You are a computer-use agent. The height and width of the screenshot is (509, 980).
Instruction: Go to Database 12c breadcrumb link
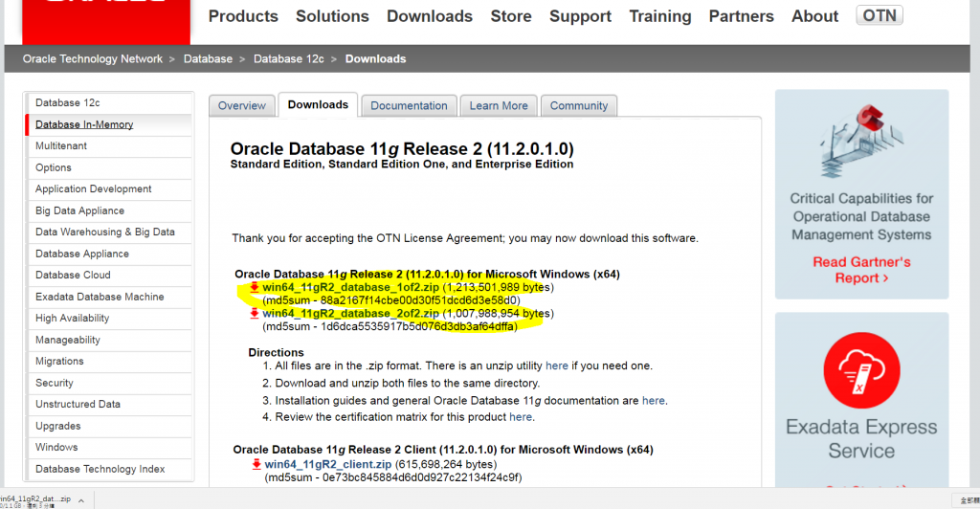(x=289, y=58)
